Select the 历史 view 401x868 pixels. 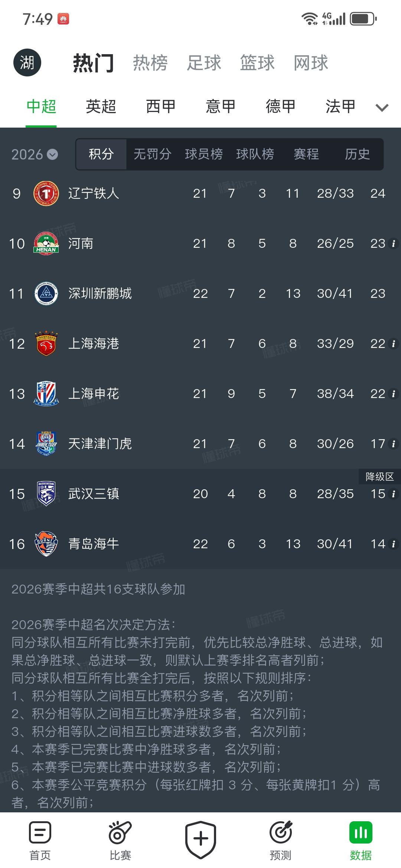[358, 154]
